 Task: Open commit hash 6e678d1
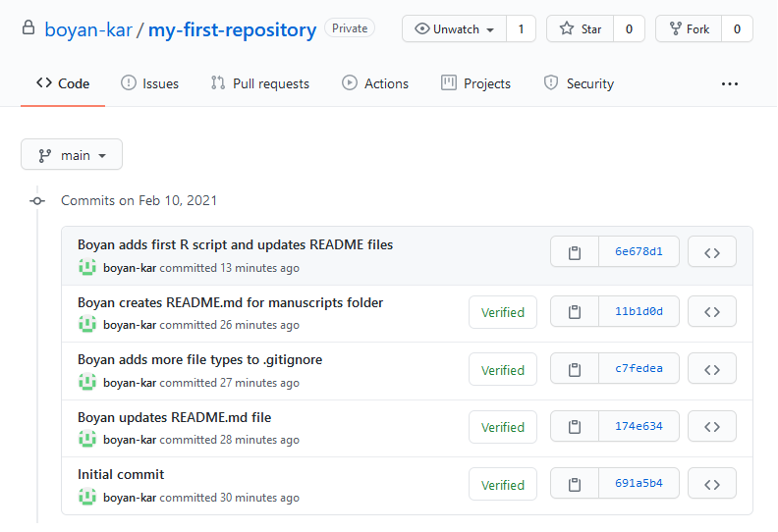click(639, 252)
